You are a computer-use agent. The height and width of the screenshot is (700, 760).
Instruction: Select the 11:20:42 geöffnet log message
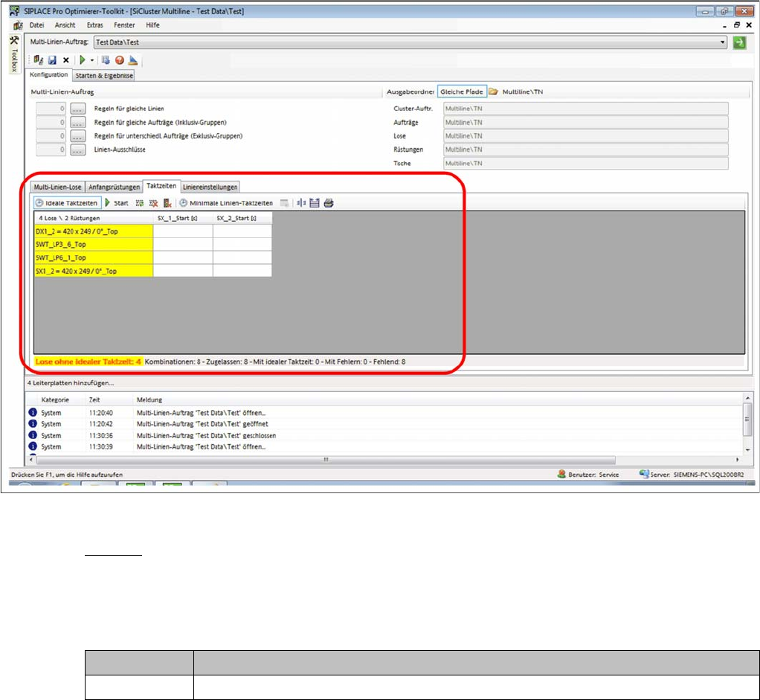[x=385, y=424]
